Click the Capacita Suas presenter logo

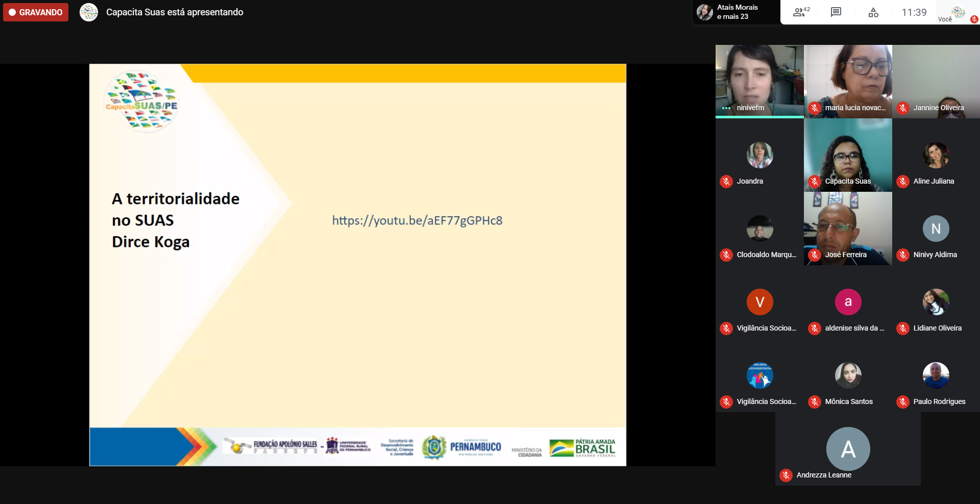click(89, 12)
